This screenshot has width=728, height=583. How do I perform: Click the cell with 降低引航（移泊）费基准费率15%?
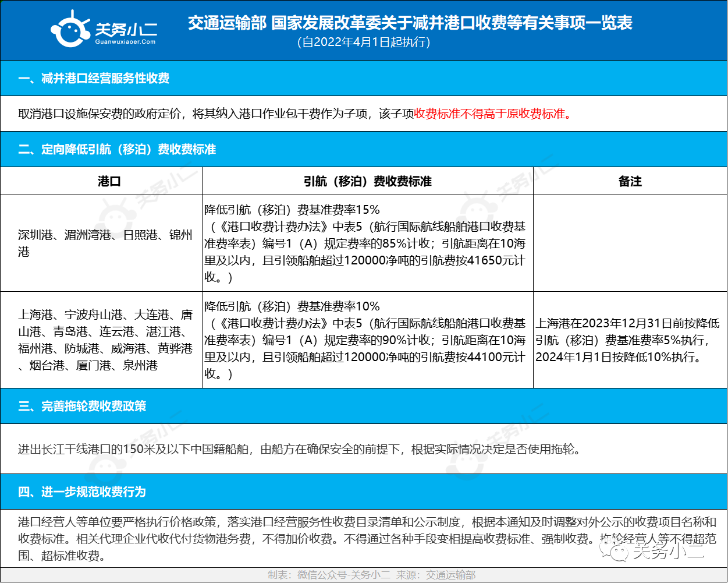(x=368, y=243)
